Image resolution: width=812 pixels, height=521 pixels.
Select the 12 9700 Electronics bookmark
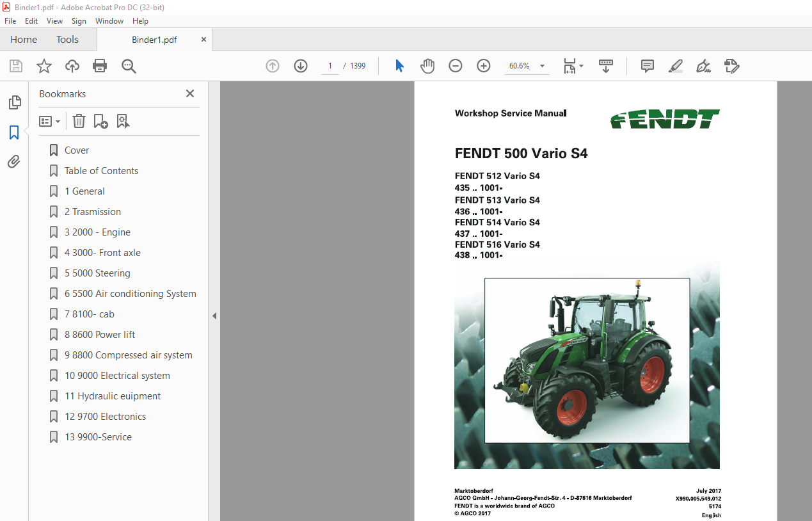coord(105,417)
